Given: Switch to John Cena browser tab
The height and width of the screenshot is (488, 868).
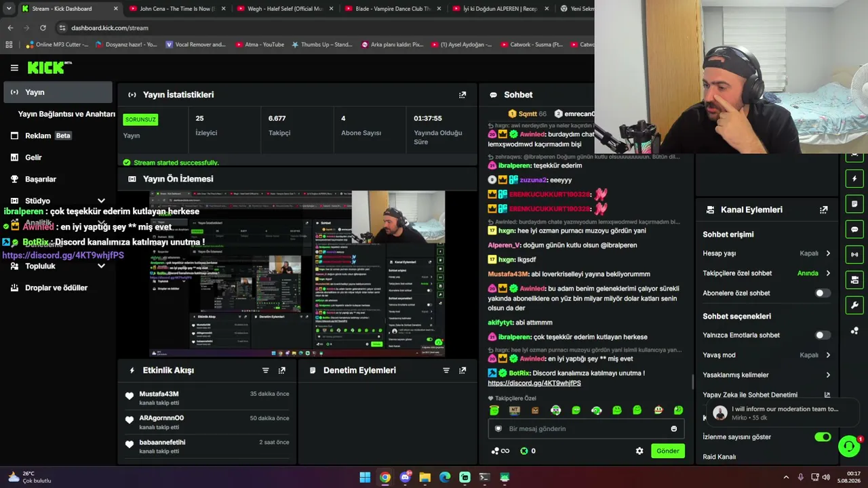Looking at the screenshot, I should 176,9.
